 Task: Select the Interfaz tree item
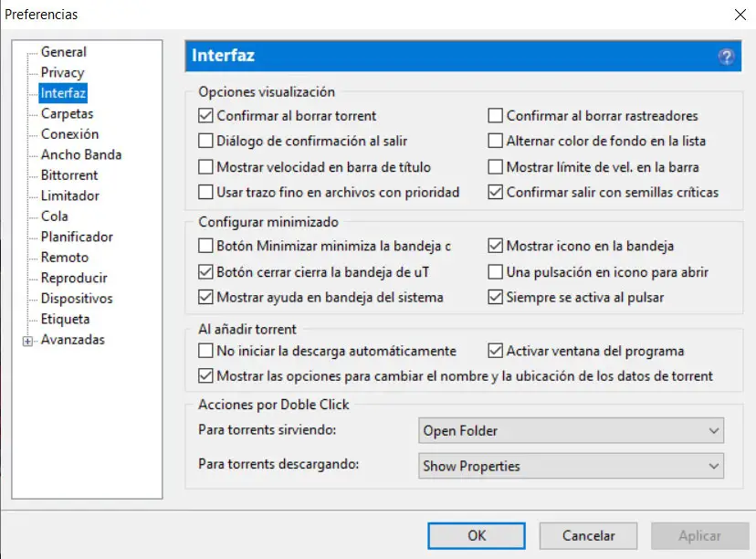pyautogui.click(x=63, y=92)
